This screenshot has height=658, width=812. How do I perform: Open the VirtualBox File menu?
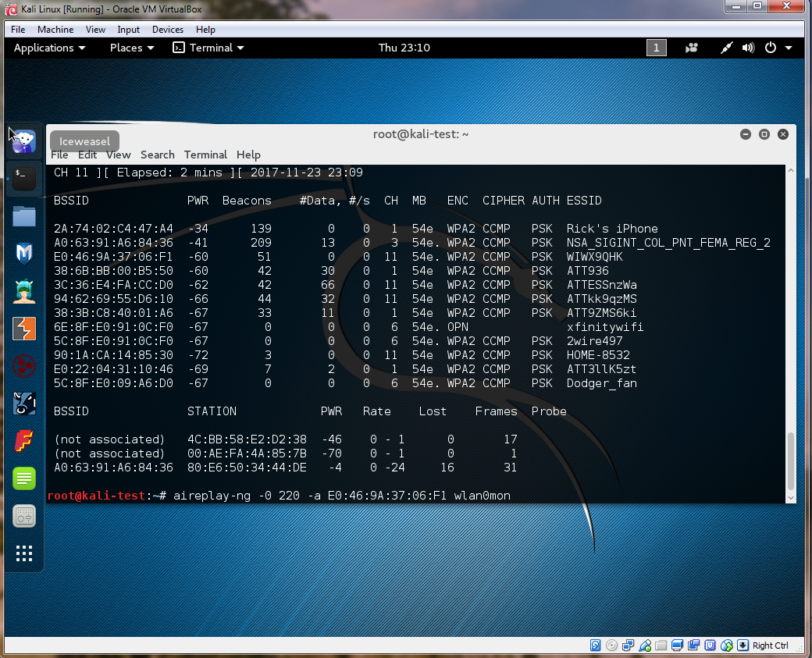(x=18, y=30)
